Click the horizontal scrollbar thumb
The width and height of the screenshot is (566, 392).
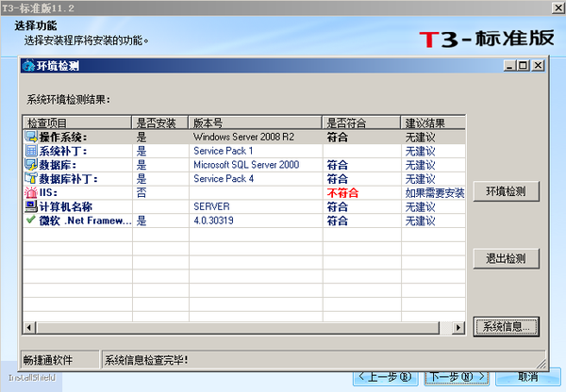point(238,328)
